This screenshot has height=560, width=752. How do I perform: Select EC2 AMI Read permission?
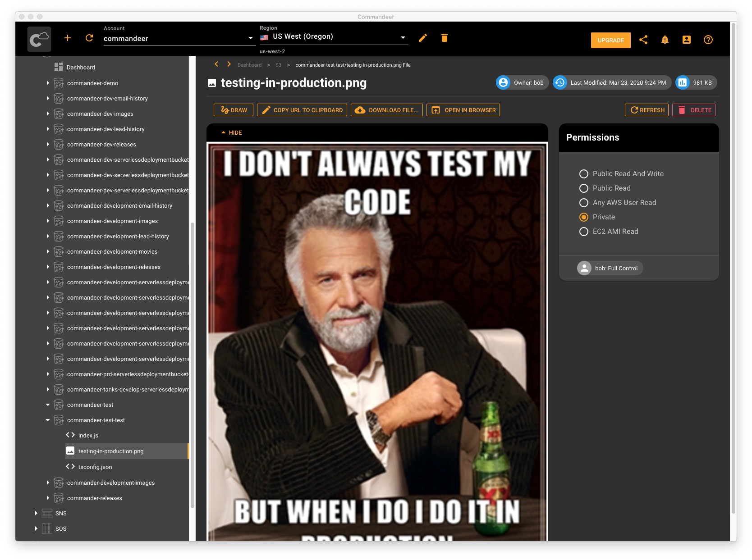tap(584, 232)
